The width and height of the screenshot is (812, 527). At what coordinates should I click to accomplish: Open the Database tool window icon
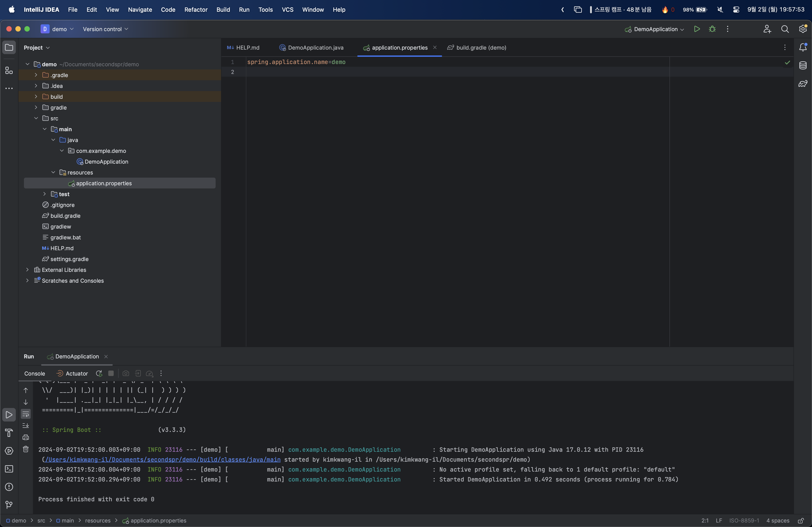[803, 65]
